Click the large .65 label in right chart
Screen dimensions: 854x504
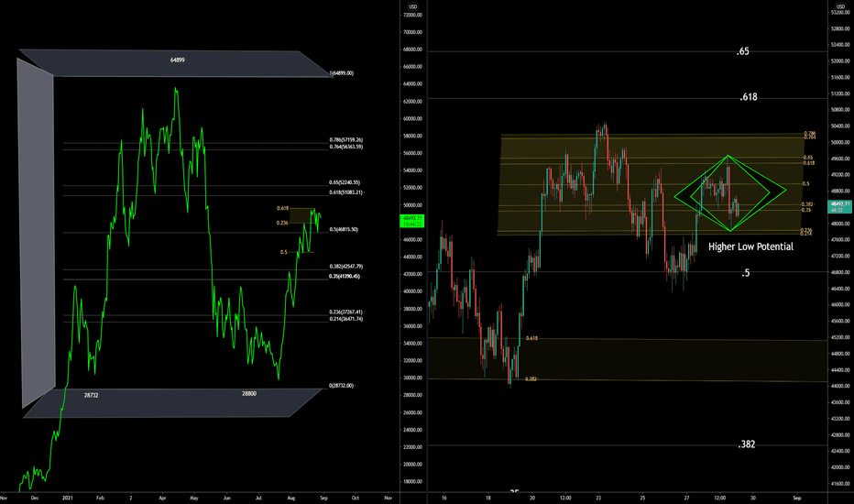click(x=743, y=51)
